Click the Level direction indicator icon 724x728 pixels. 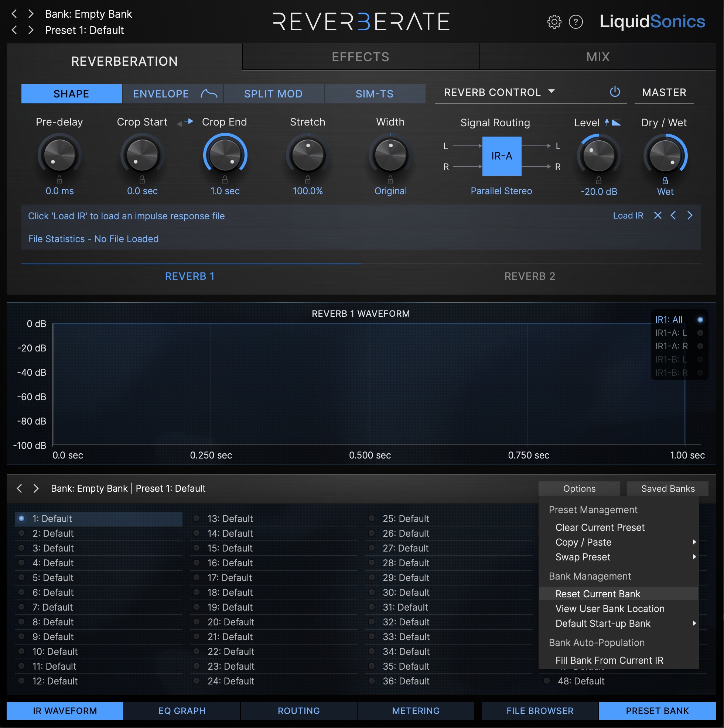pyautogui.click(x=612, y=123)
